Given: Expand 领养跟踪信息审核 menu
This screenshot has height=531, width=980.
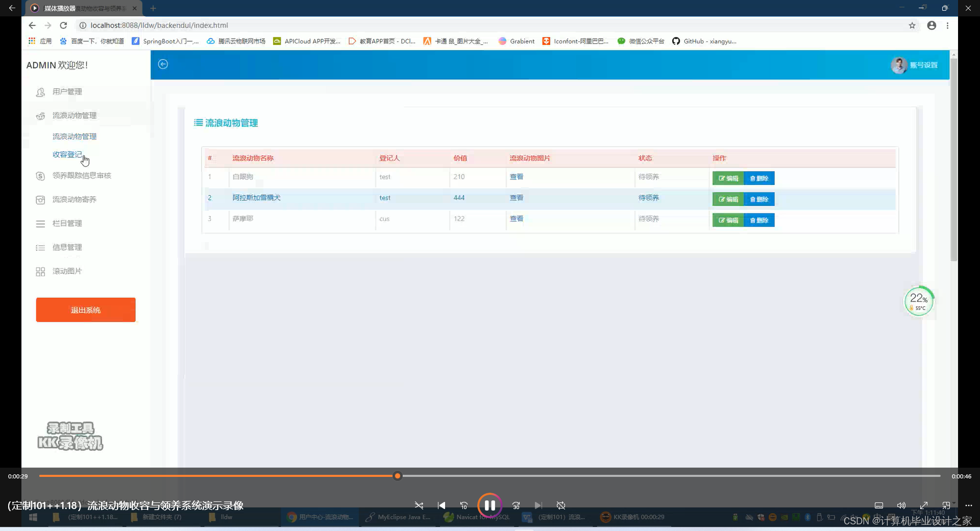Looking at the screenshot, I should (x=82, y=176).
